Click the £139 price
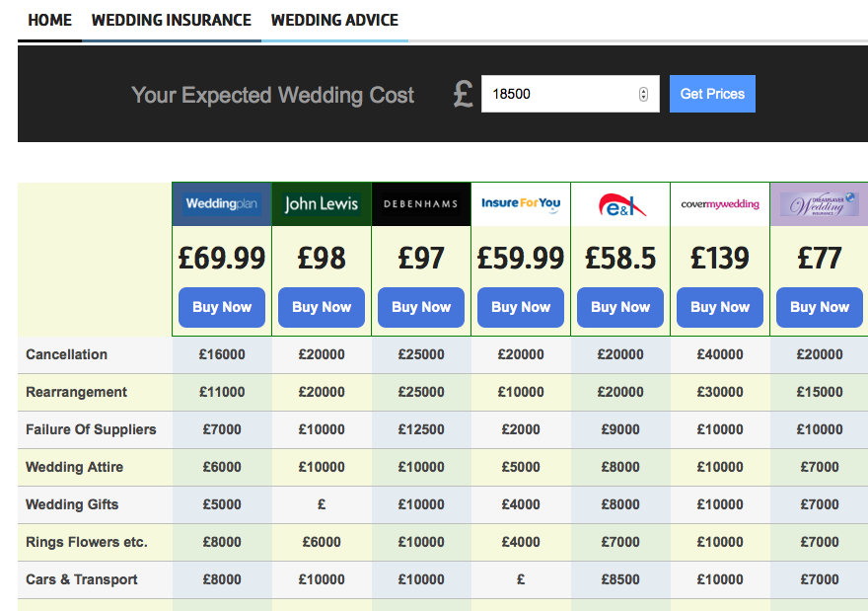Viewport: 868px width, 611px height. (720, 259)
